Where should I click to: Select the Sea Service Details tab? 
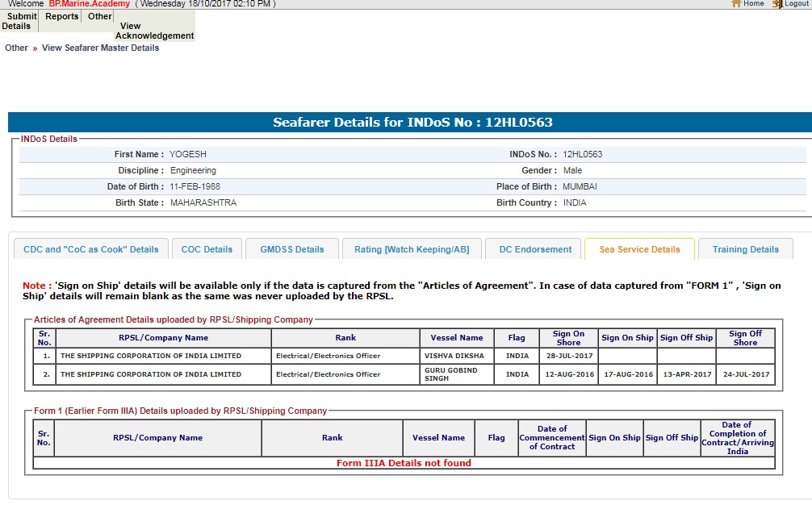pos(639,249)
